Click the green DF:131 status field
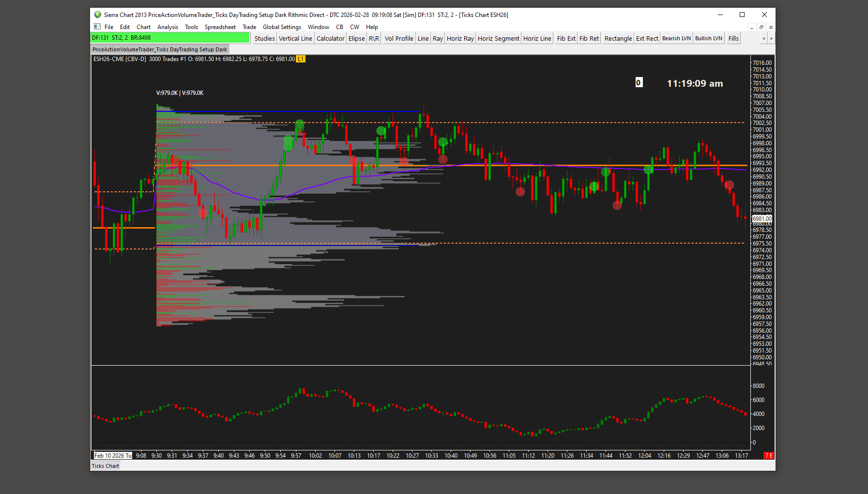The height and width of the screenshot is (494, 868). [x=170, y=38]
